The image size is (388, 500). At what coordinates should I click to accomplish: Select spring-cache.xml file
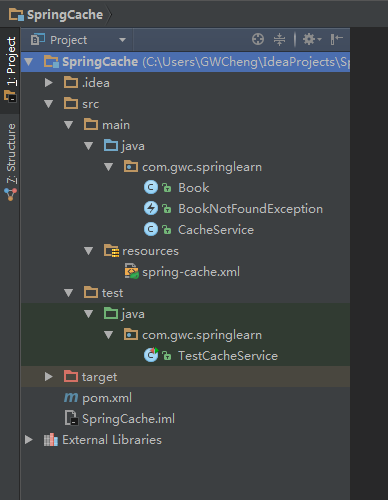tap(191, 272)
